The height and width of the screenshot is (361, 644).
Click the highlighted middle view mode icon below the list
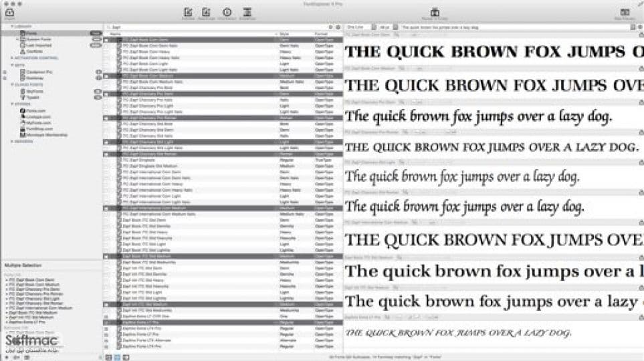point(117,358)
